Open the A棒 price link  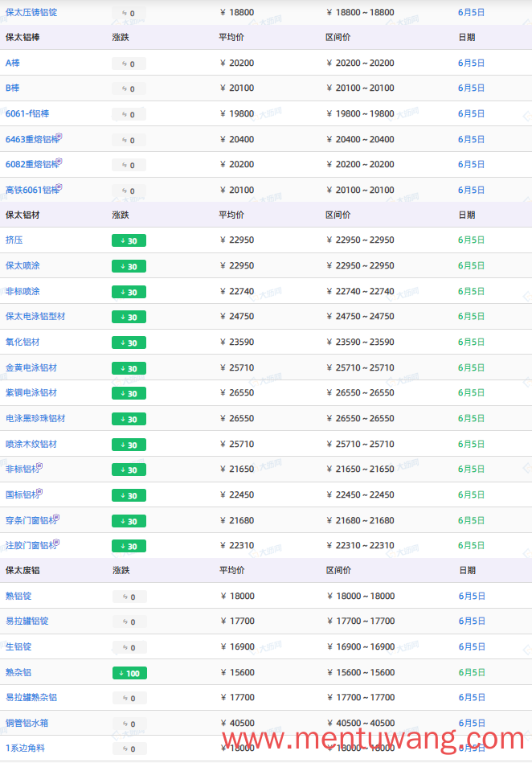tap(13, 63)
